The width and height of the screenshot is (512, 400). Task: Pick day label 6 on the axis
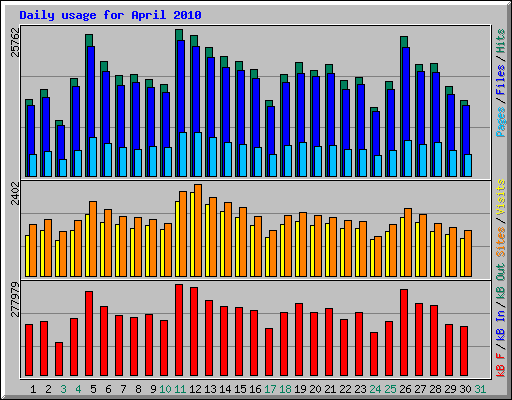point(108,389)
